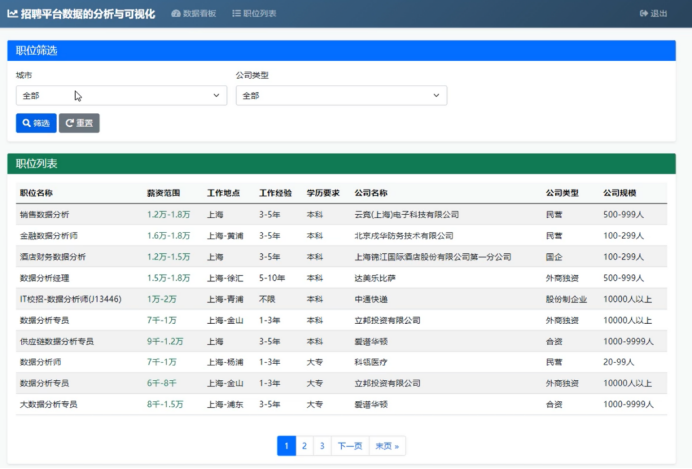Click the chart logo icon beside site title
Image resolution: width=692 pixels, height=469 pixels.
(x=12, y=14)
